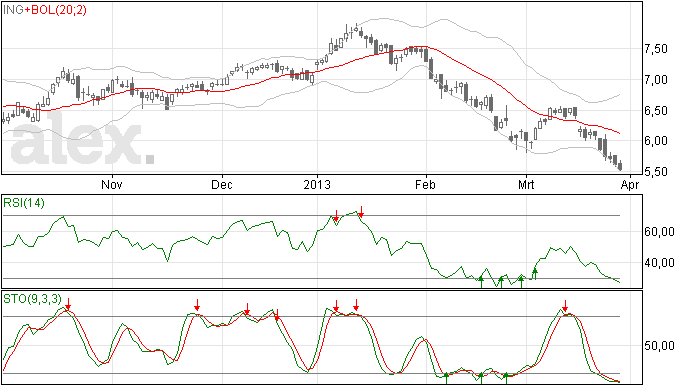This screenshot has width=690, height=387.
Task: Click the 6,50 price axis label
Action: 656,111
